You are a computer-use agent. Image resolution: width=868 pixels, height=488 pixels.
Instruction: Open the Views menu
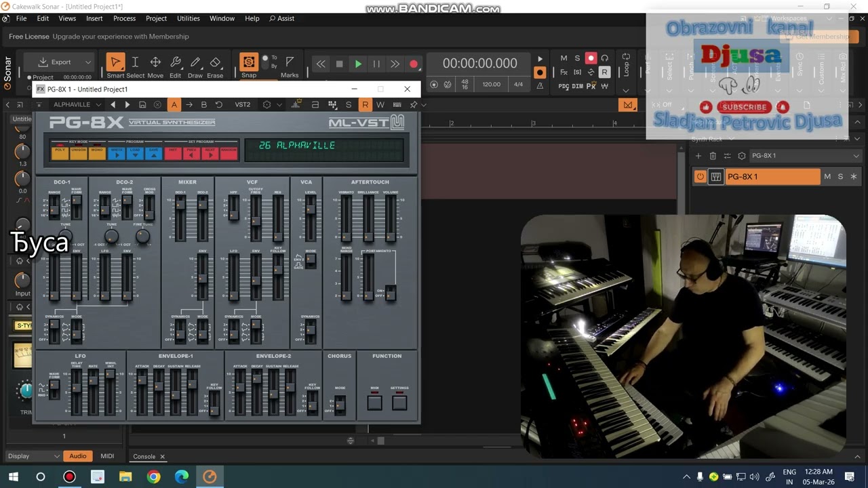point(67,18)
